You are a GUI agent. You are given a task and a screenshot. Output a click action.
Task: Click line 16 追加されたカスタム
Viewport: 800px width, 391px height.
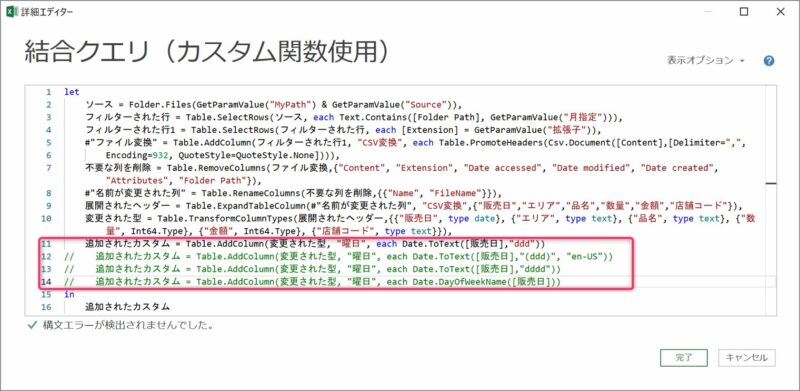point(128,307)
